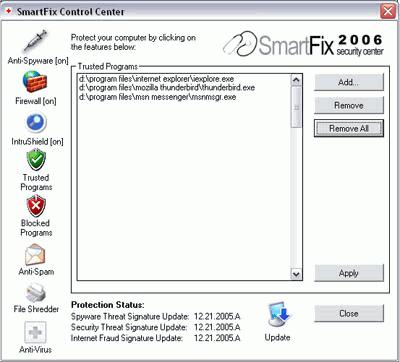Open Blocked Programs red shield icon
Image resolution: width=400 pixels, height=362 pixels.
click(x=36, y=206)
